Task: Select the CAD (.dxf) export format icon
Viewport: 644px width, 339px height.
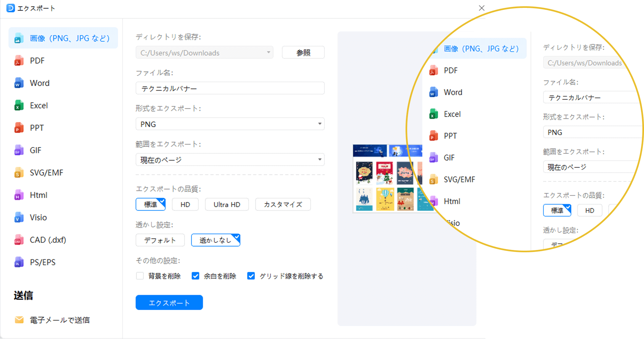Action: [19, 239]
